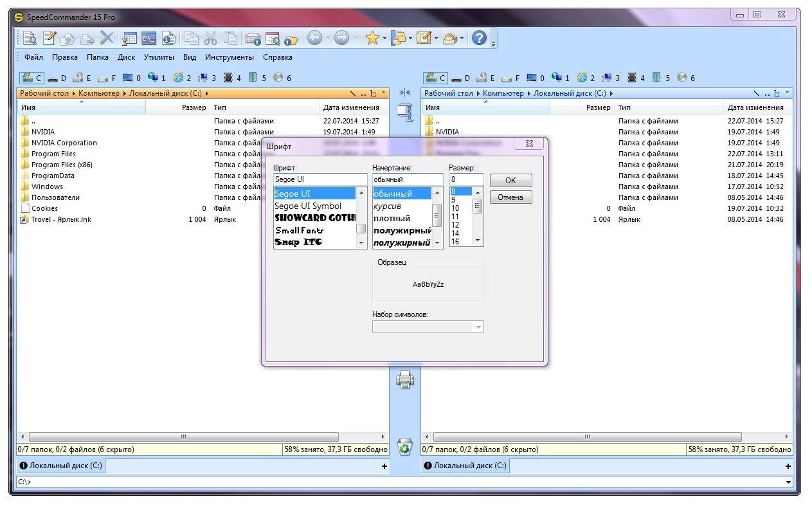Viewport: 812px width, 508px height.
Task: Click the Help question mark icon
Action: [478, 39]
